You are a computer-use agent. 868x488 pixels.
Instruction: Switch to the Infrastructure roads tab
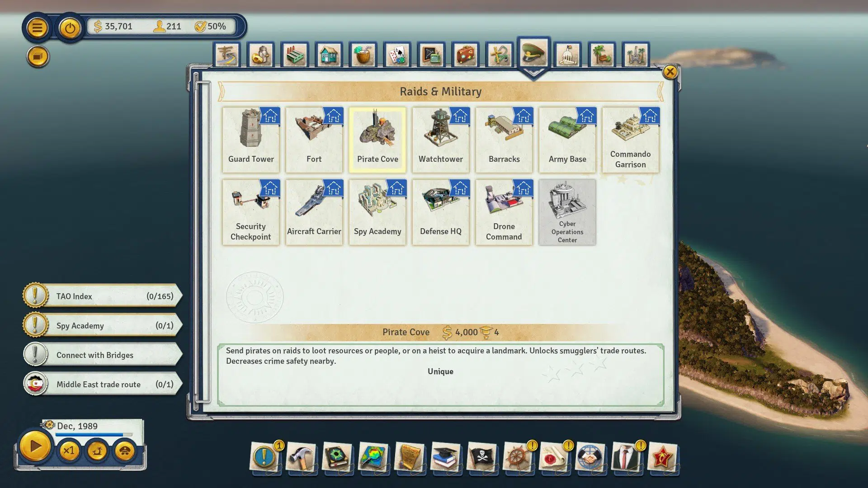pyautogui.click(x=226, y=54)
